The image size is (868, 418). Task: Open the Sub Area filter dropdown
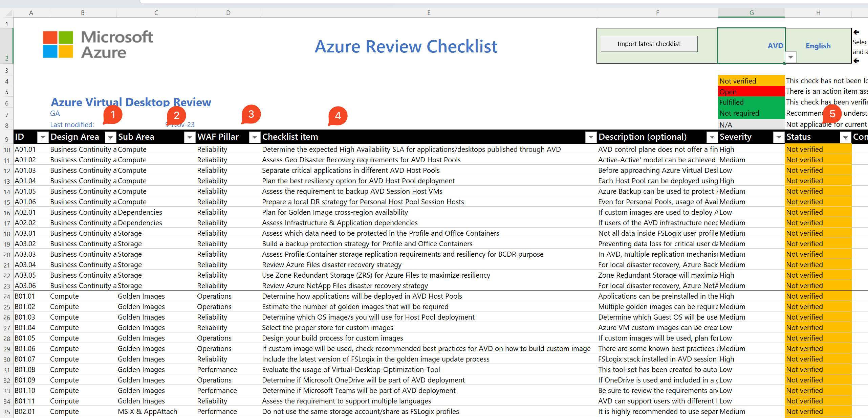[x=190, y=138]
